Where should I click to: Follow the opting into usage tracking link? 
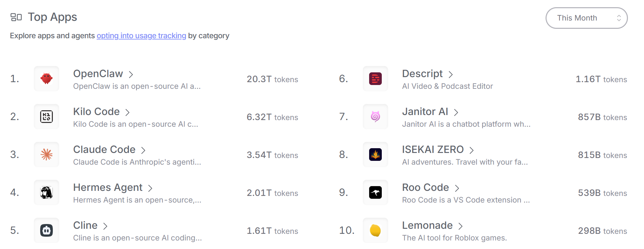coord(141,36)
